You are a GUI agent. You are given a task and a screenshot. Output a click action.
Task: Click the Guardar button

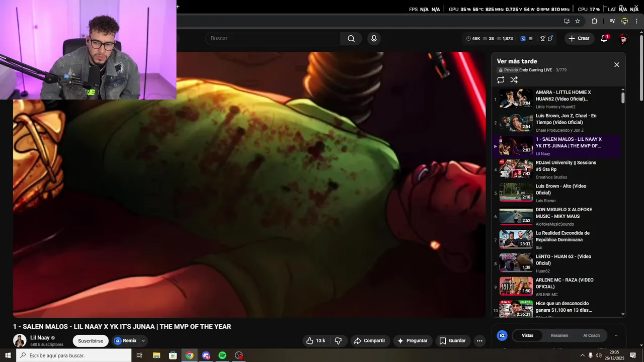coord(453,341)
